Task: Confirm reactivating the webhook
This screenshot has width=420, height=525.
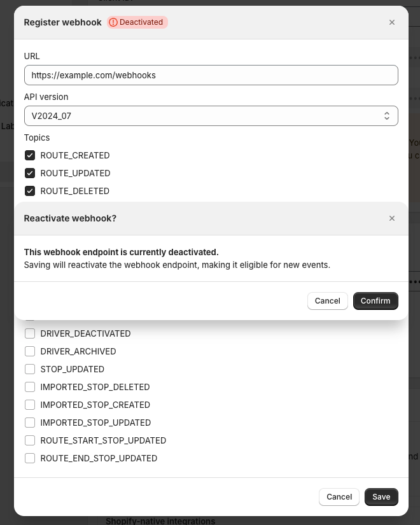Action: 375,301
